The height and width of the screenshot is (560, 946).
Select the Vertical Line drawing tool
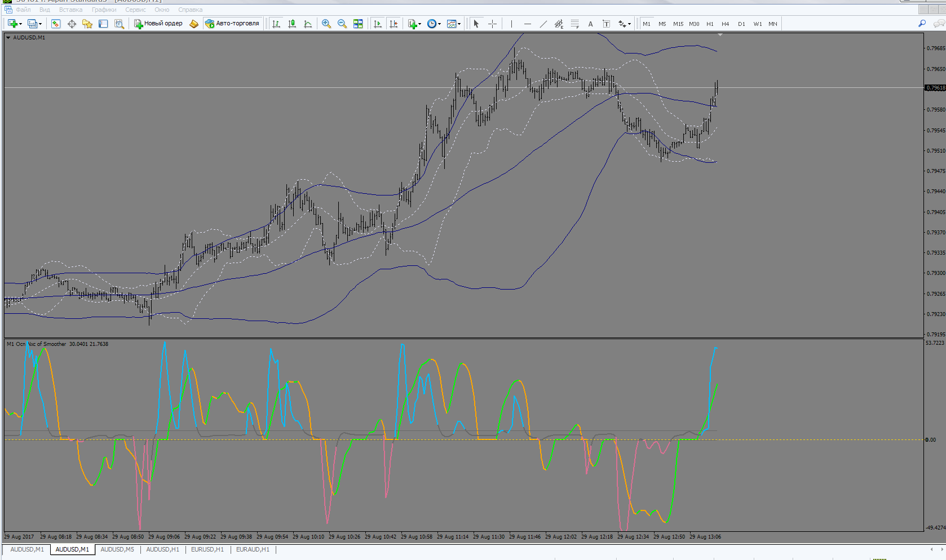pos(511,24)
